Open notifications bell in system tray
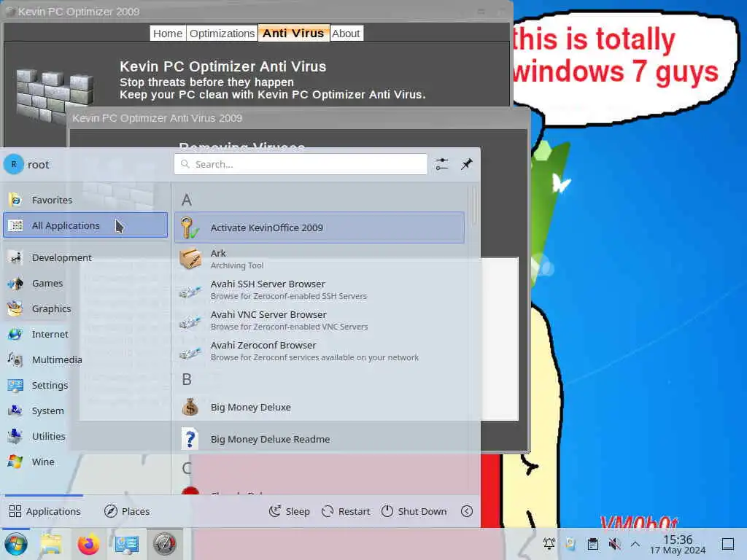The image size is (747, 560). (x=549, y=544)
